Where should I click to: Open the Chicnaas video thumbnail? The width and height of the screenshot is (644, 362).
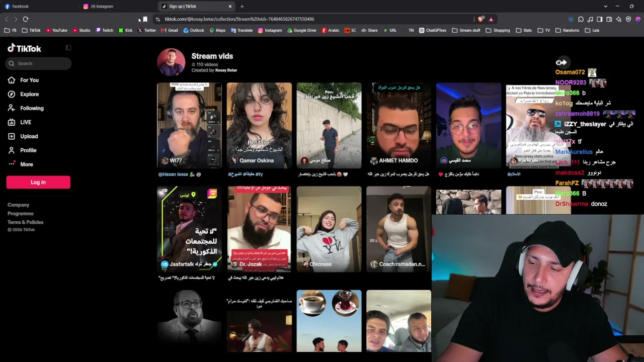click(x=329, y=229)
